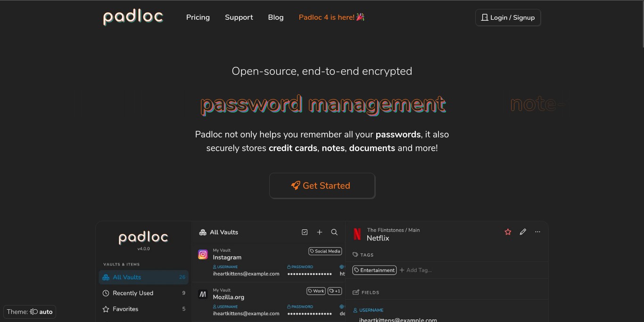
Task: Click the plus icon to add item
Action: point(320,232)
